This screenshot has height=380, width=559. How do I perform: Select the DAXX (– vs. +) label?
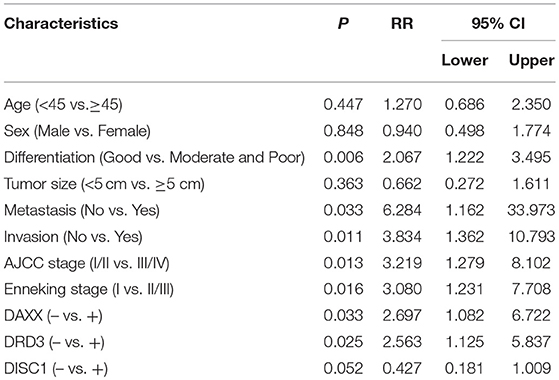tap(53, 316)
